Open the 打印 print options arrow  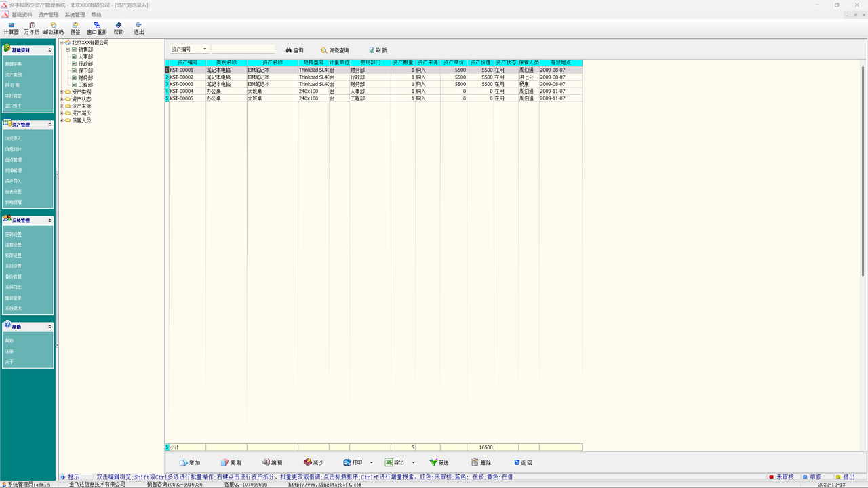pyautogui.click(x=371, y=463)
